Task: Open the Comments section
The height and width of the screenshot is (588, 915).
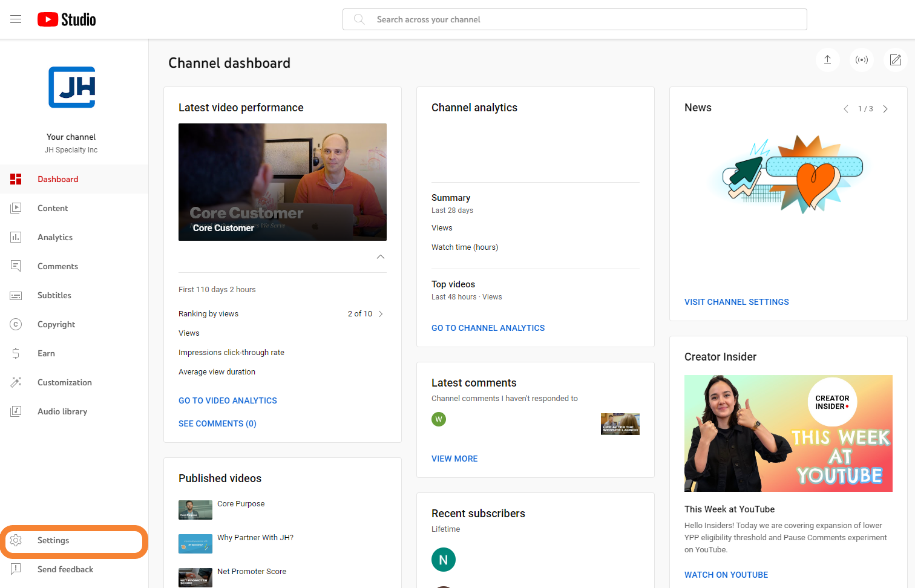Action: click(x=74, y=266)
